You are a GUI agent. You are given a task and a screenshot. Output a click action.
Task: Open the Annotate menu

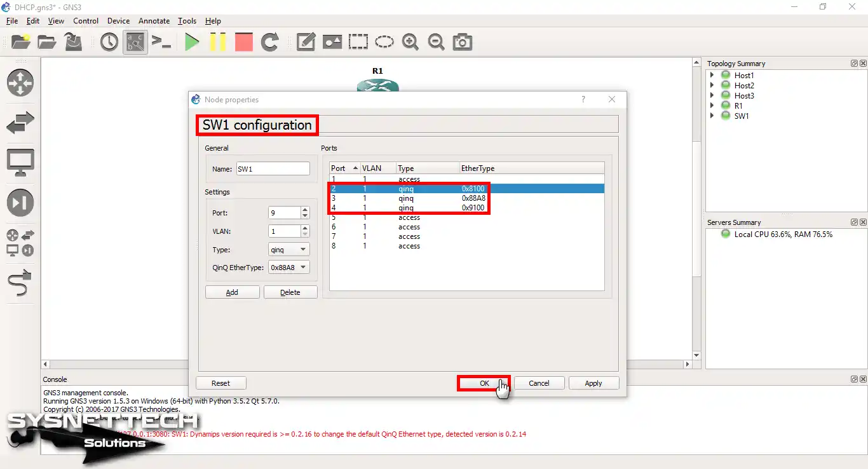(x=154, y=21)
